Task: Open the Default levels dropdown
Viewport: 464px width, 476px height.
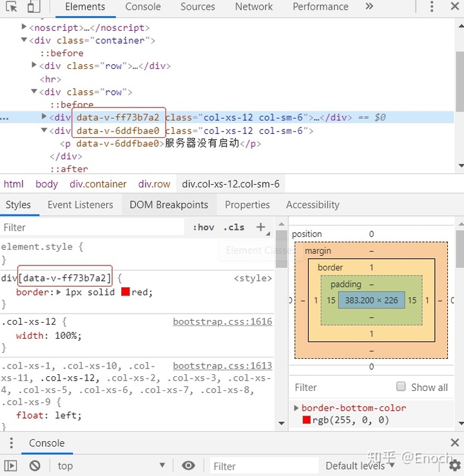Action: (360, 466)
